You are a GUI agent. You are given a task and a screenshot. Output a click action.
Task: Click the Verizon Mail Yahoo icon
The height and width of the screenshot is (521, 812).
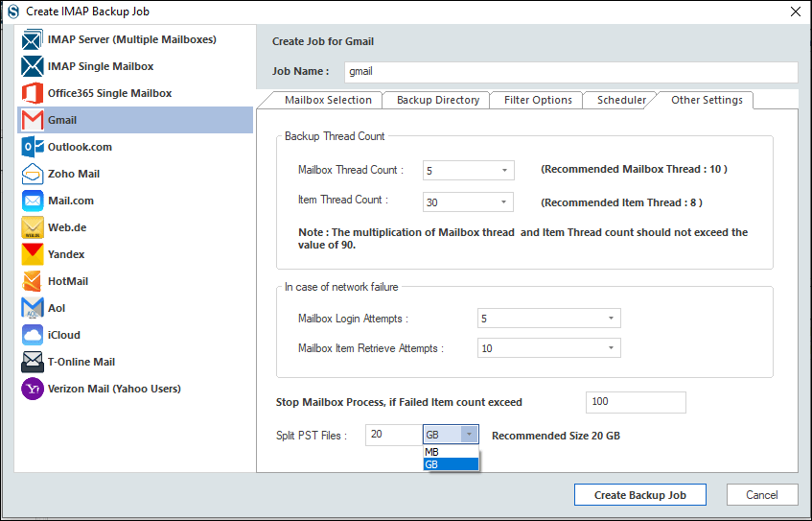32,389
